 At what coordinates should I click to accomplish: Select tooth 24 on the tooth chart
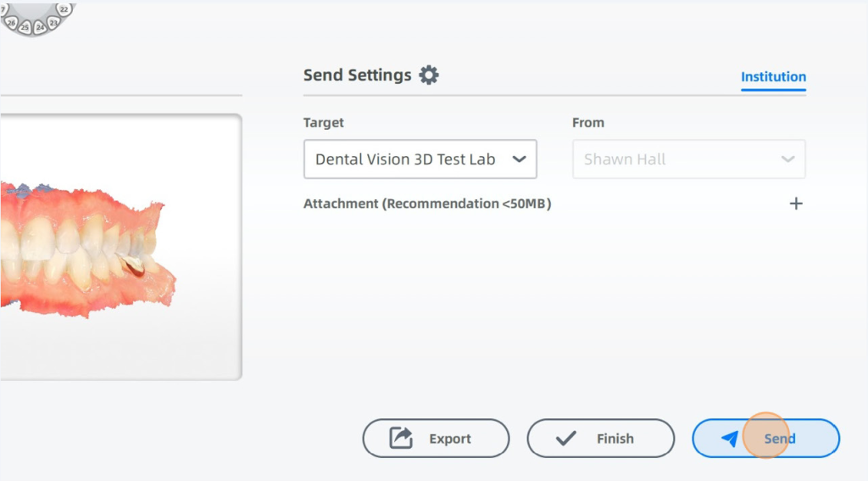pos(40,27)
